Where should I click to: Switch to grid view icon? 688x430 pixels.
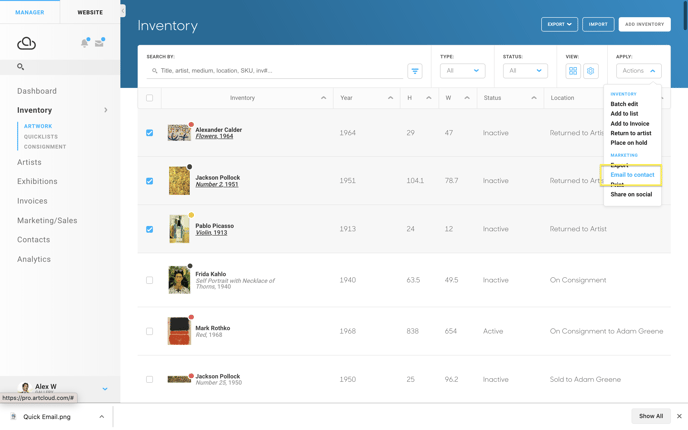pyautogui.click(x=573, y=71)
